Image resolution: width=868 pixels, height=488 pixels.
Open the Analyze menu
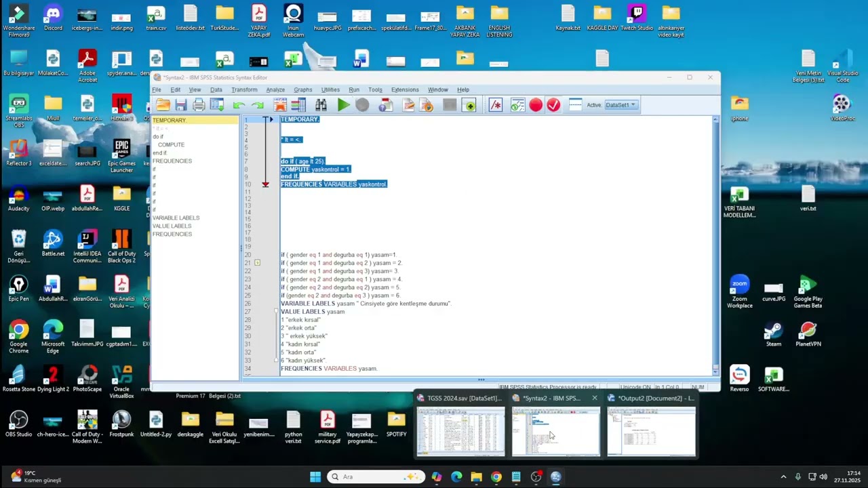click(275, 89)
